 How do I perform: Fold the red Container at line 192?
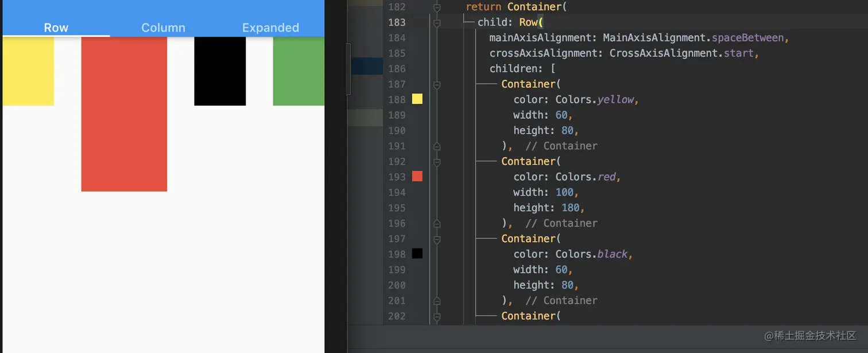coord(437,161)
